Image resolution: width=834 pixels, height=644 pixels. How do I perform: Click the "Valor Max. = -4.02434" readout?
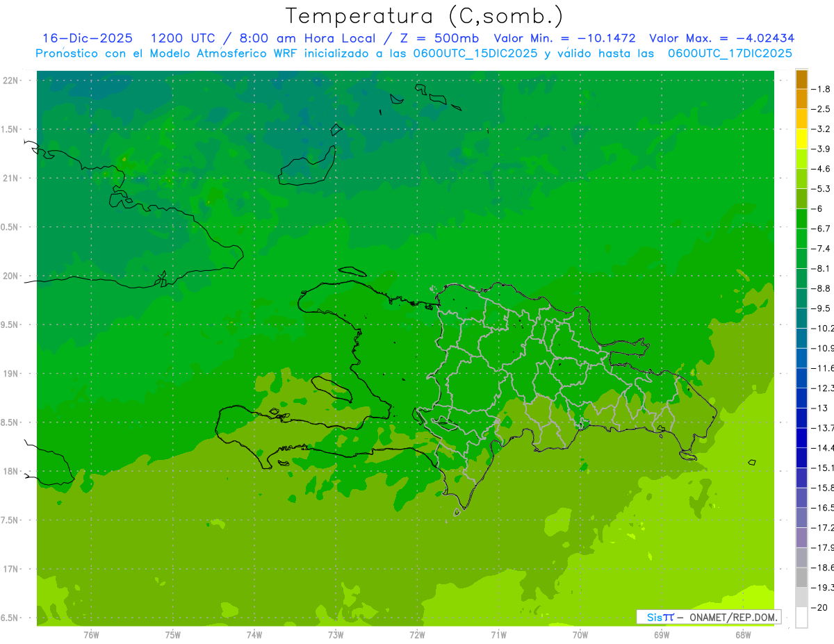[721, 38]
